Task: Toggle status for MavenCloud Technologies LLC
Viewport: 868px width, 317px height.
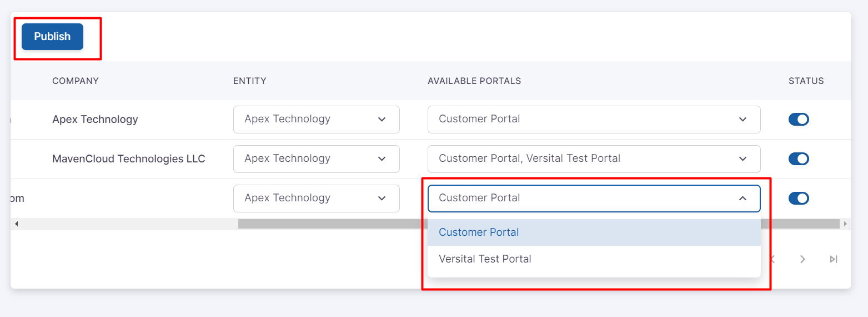Action: pyautogui.click(x=799, y=159)
